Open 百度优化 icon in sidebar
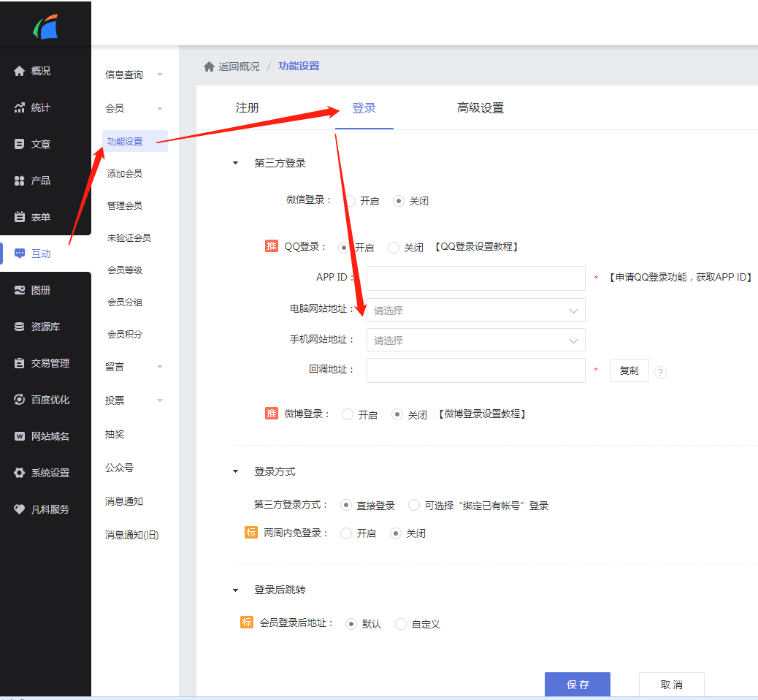758x700 pixels. pyautogui.click(x=19, y=400)
